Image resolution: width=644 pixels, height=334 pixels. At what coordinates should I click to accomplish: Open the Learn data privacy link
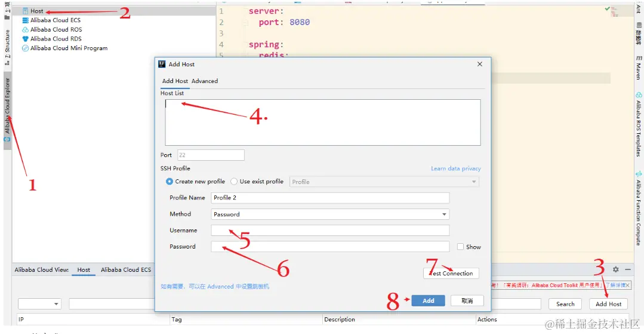tap(455, 168)
